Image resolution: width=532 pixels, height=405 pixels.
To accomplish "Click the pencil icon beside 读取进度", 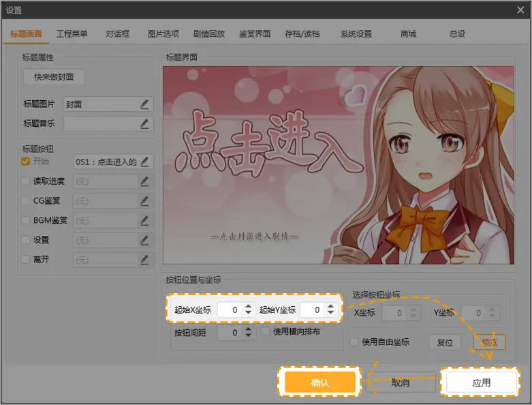I will (x=144, y=181).
